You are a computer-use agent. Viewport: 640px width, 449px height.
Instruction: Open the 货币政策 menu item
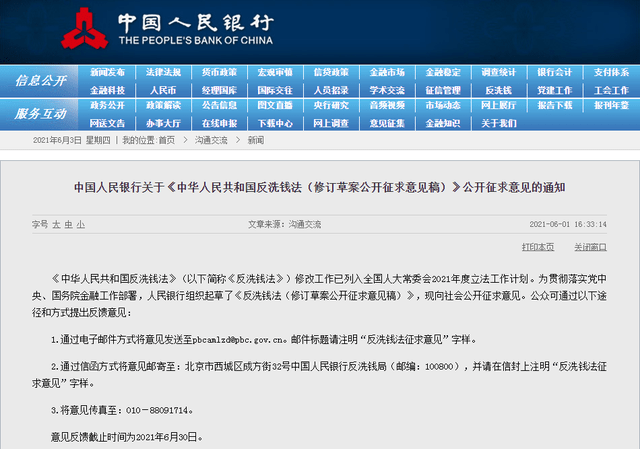219,73
